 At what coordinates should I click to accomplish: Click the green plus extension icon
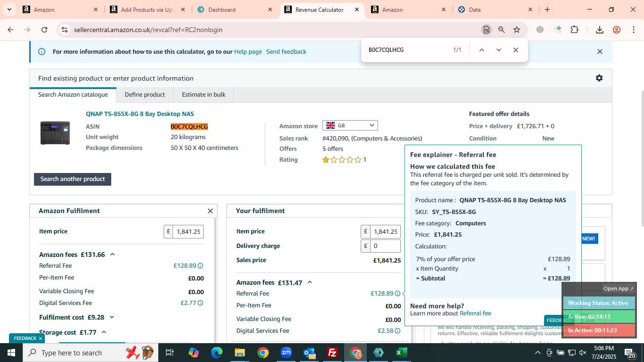[x=558, y=29]
